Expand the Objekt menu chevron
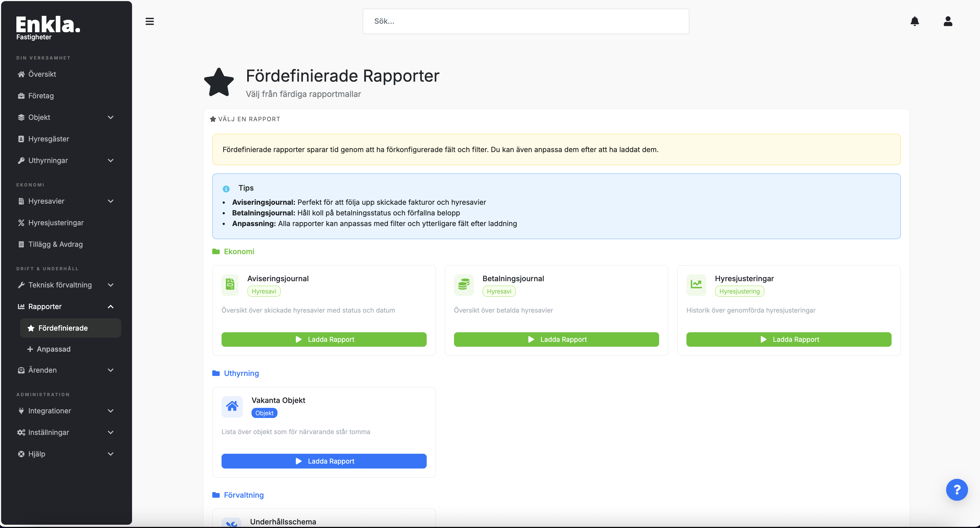The height and width of the screenshot is (528, 980). coord(111,117)
